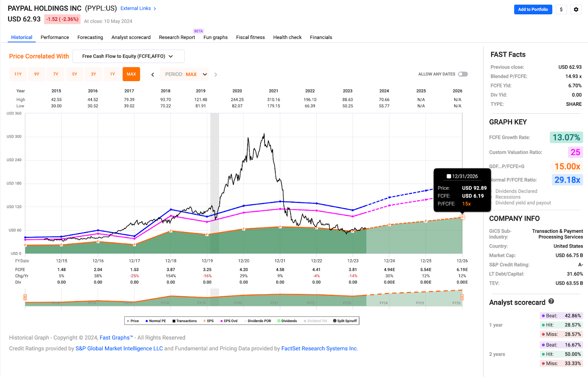Click 1 year Beat 42.86% value
This screenshot has height=377, width=588.
click(573, 316)
